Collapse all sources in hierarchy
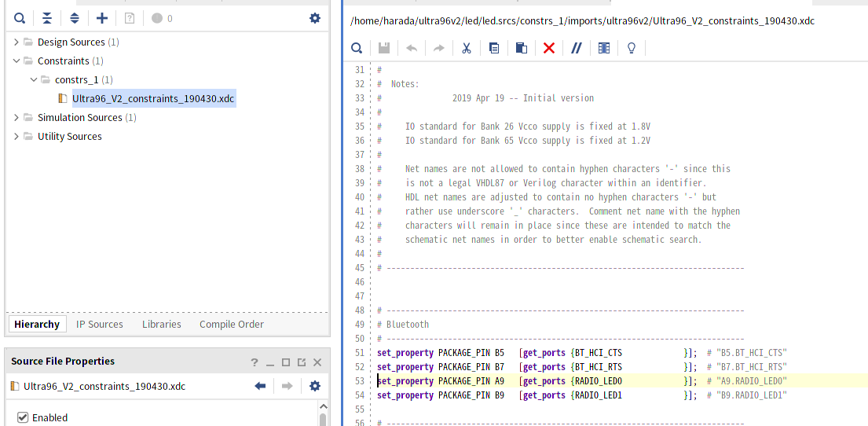 point(47,18)
